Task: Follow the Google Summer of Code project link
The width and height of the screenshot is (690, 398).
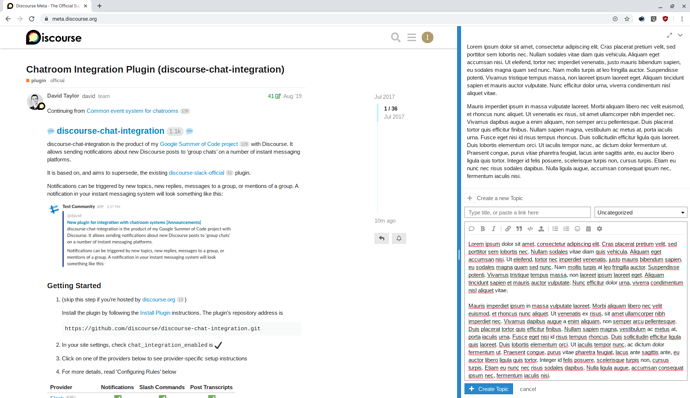Action: point(198,144)
